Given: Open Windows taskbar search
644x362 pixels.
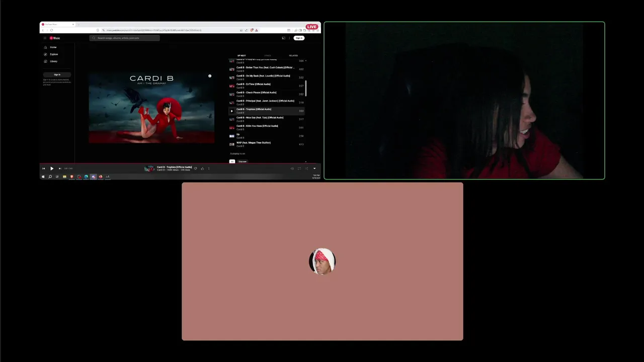Looking at the screenshot, I should click(50, 176).
